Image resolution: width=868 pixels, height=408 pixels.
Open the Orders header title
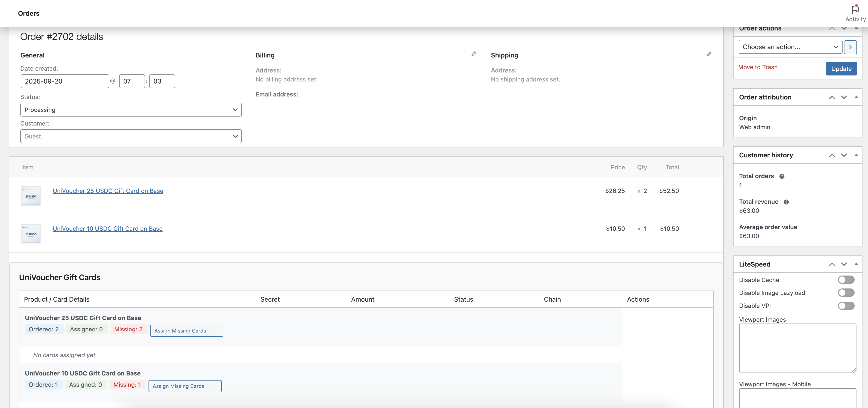tap(29, 13)
